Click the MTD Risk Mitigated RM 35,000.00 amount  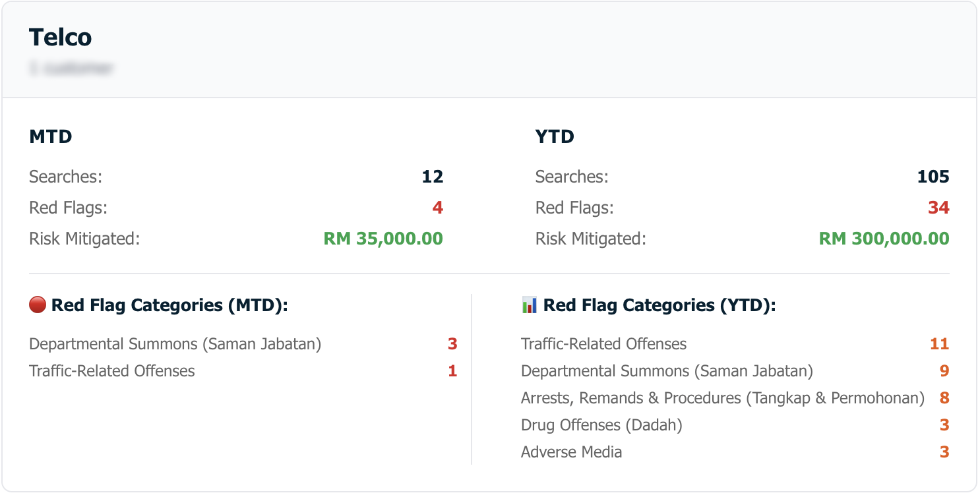point(383,239)
